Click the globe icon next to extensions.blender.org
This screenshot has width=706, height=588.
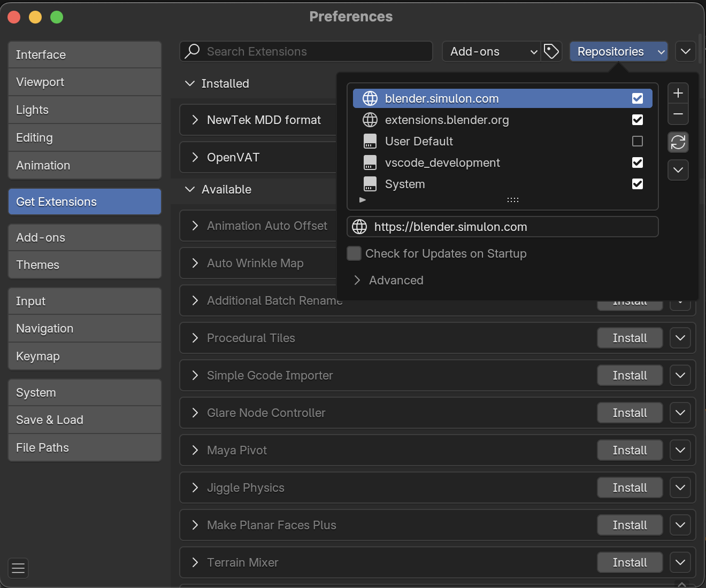coord(370,120)
